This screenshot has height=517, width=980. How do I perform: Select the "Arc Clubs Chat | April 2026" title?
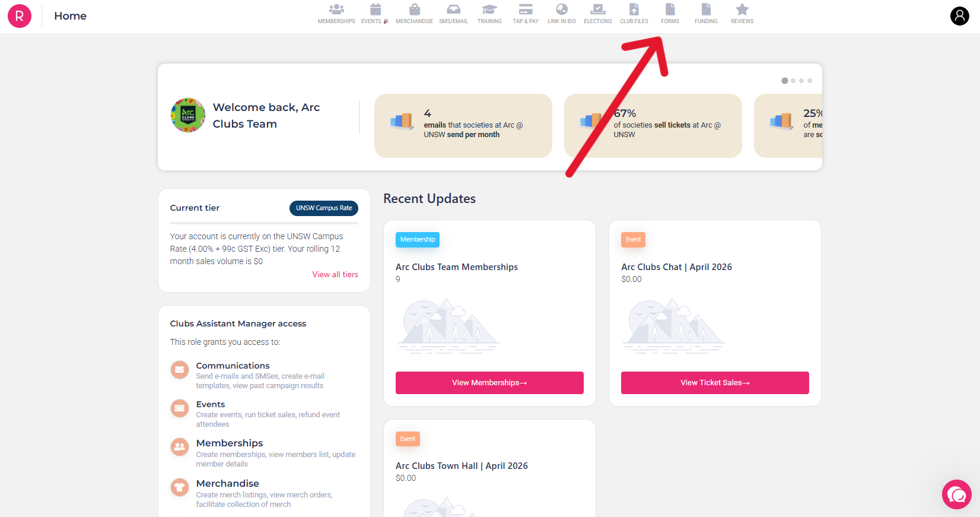coord(676,267)
